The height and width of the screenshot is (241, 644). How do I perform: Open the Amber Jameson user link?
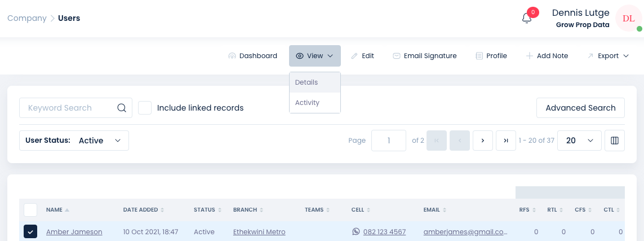[74, 231]
